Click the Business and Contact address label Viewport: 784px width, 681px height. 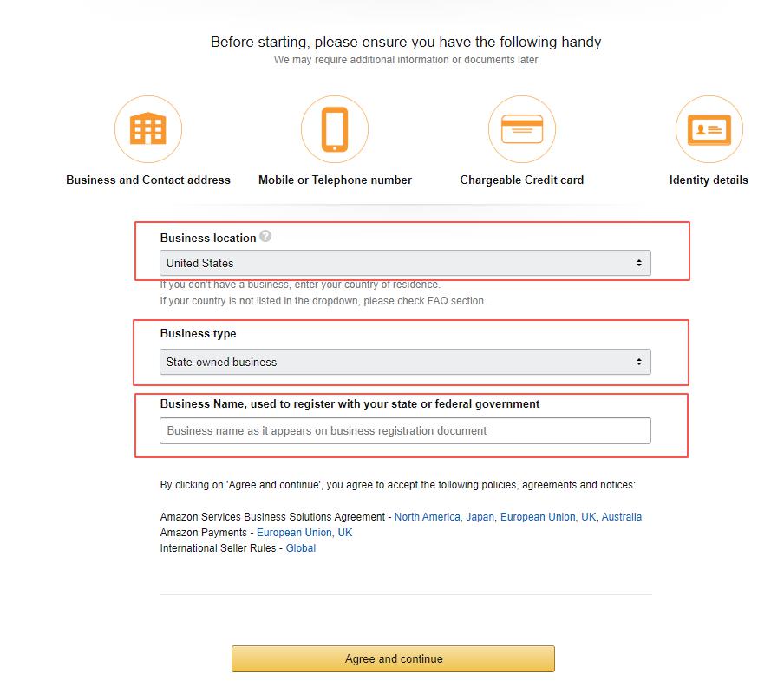148,180
